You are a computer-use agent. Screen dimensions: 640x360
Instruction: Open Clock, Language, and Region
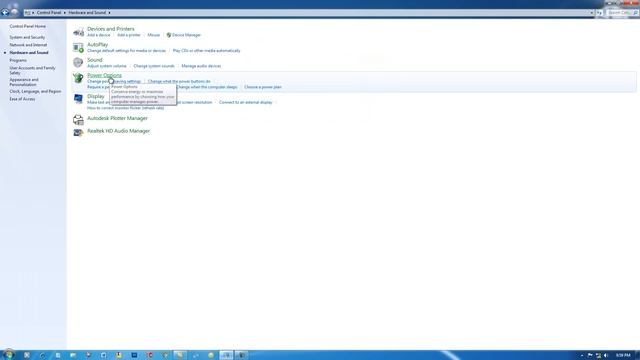click(x=35, y=91)
